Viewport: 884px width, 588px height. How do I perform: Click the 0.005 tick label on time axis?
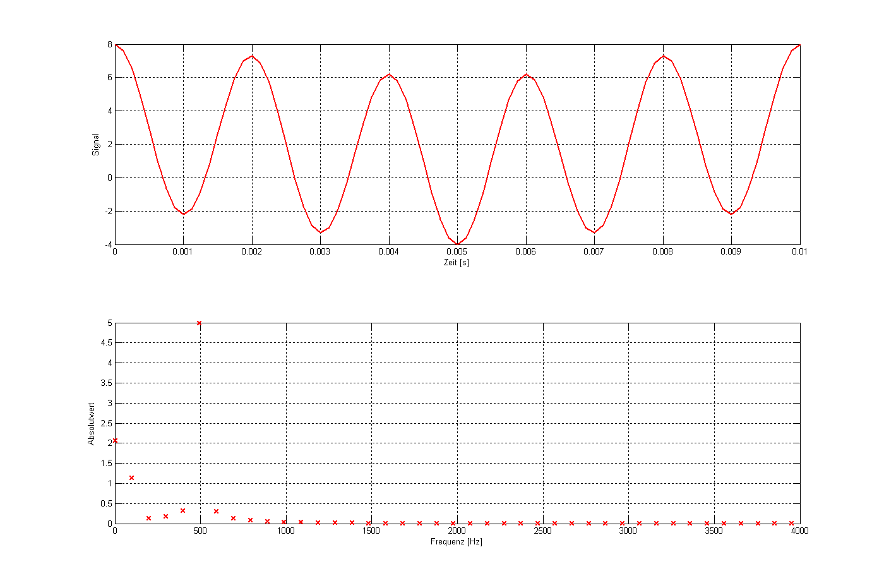click(457, 252)
